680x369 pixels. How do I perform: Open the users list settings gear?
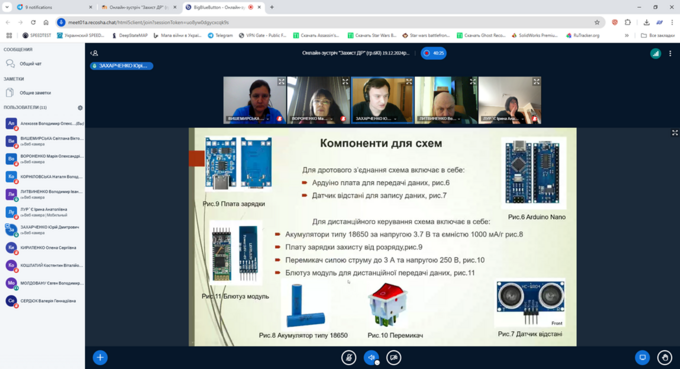point(80,108)
